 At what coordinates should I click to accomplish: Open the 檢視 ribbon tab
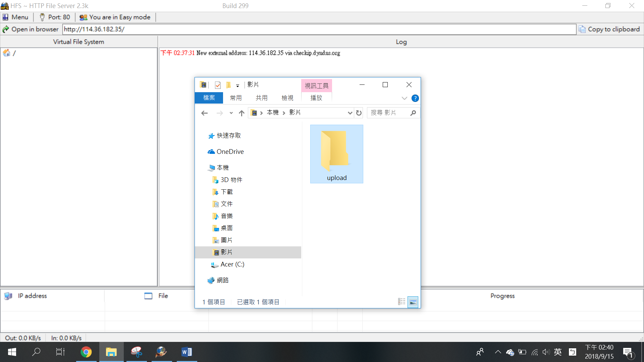pyautogui.click(x=287, y=98)
